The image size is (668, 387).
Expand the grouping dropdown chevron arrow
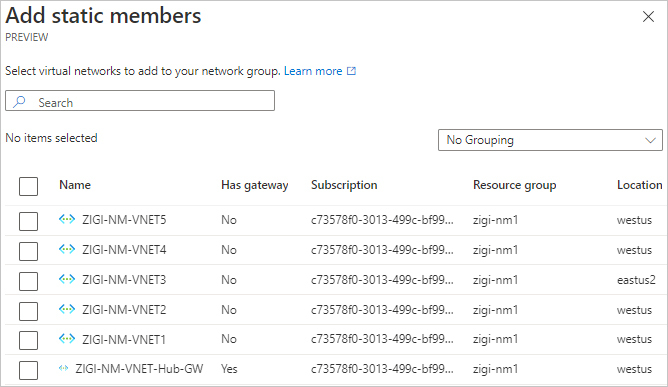click(x=650, y=140)
